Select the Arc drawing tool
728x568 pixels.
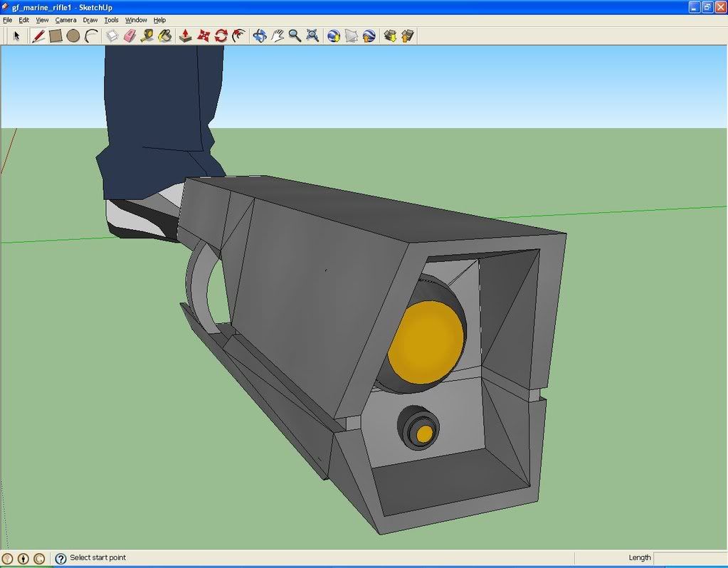pos(91,36)
